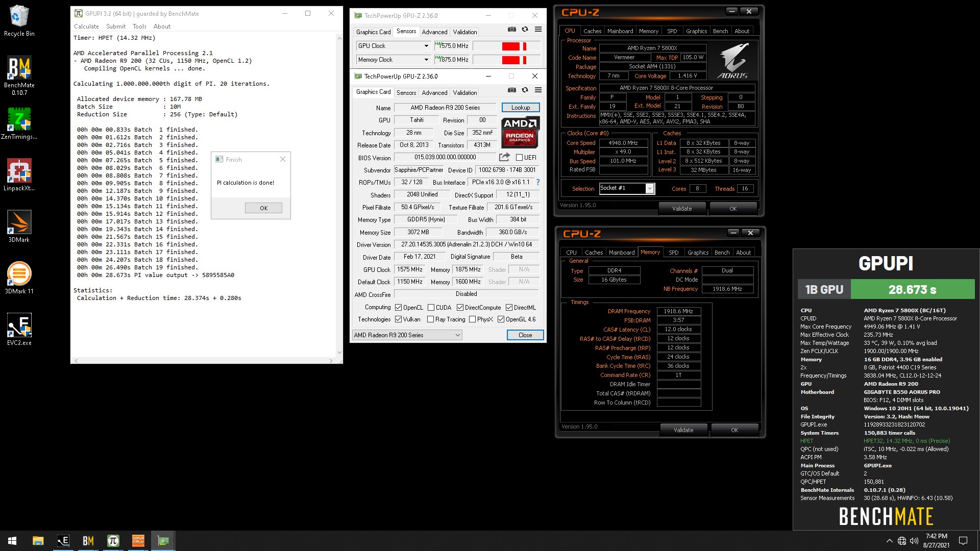
Task: Switch to BenchMate taskbar icon
Action: click(x=88, y=541)
